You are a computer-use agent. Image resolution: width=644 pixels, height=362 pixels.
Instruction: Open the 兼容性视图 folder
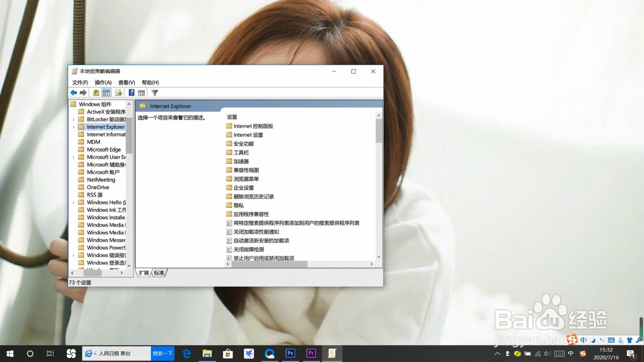pos(242,171)
